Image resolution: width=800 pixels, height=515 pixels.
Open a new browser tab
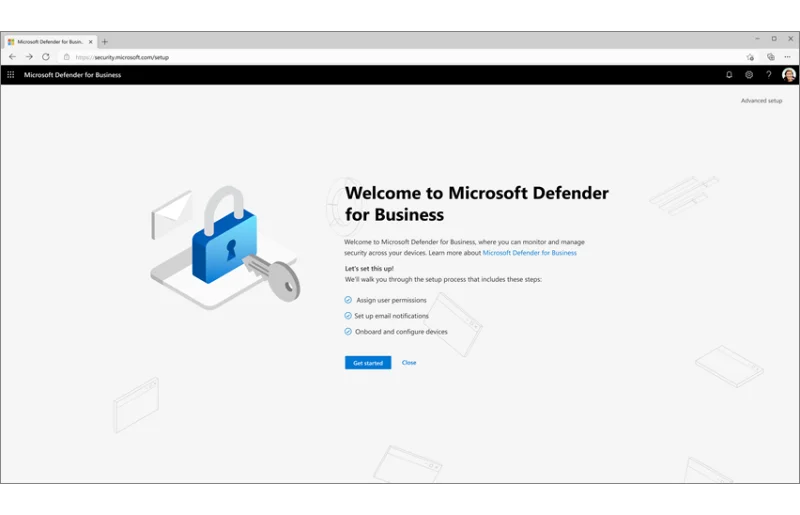tap(105, 42)
